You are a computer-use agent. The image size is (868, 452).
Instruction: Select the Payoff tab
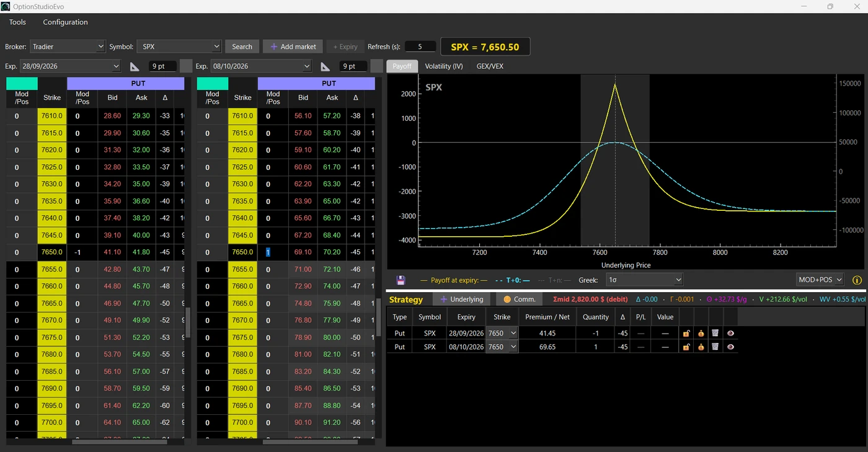point(402,66)
